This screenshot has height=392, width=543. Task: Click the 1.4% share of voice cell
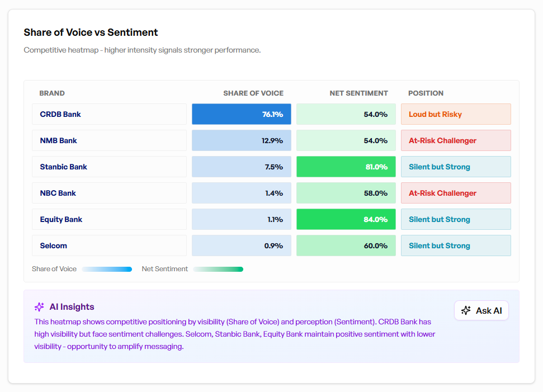pyautogui.click(x=242, y=193)
